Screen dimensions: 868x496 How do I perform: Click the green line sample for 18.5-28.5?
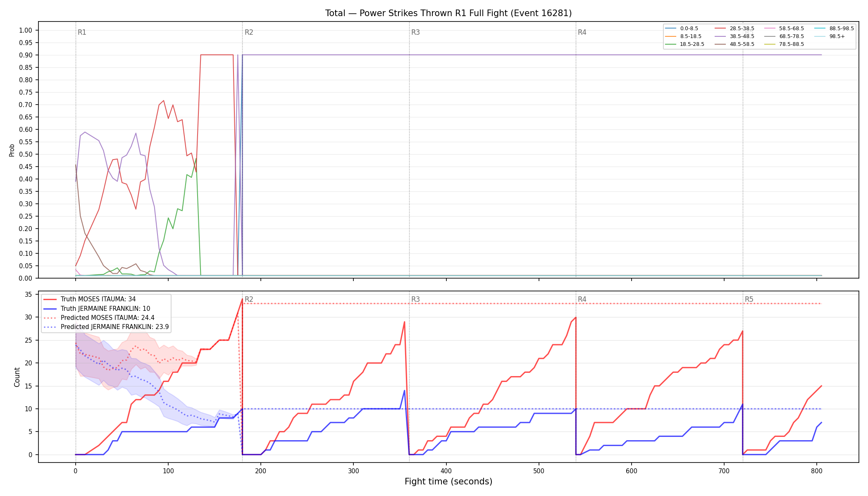coord(670,44)
